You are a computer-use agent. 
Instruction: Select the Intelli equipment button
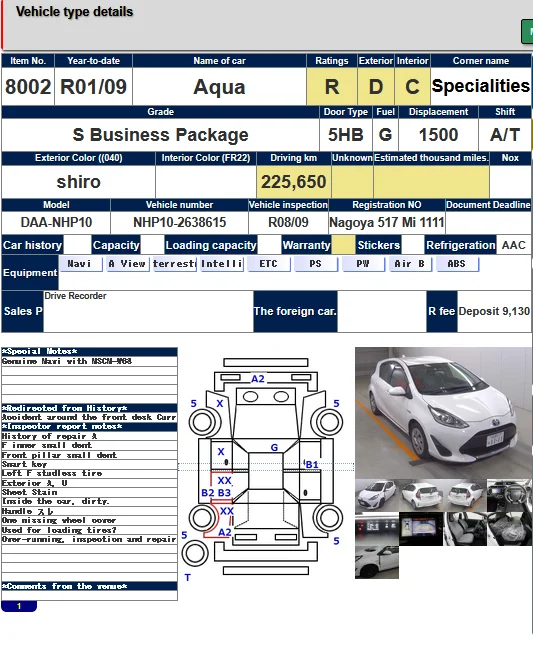(x=222, y=264)
